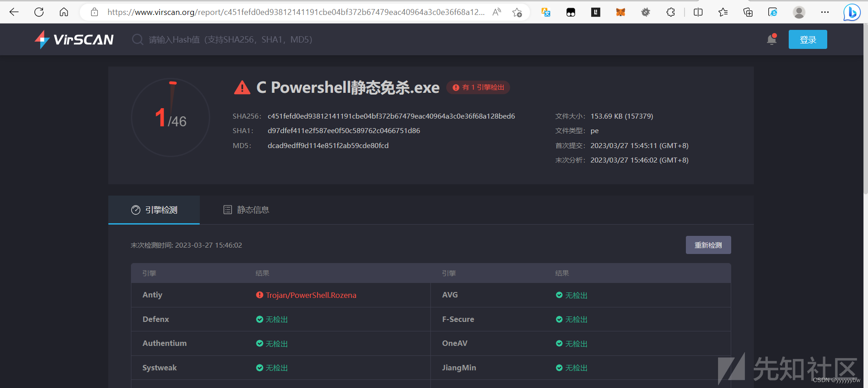Open the read aloud feature
The image size is (868, 388).
[x=497, y=12]
